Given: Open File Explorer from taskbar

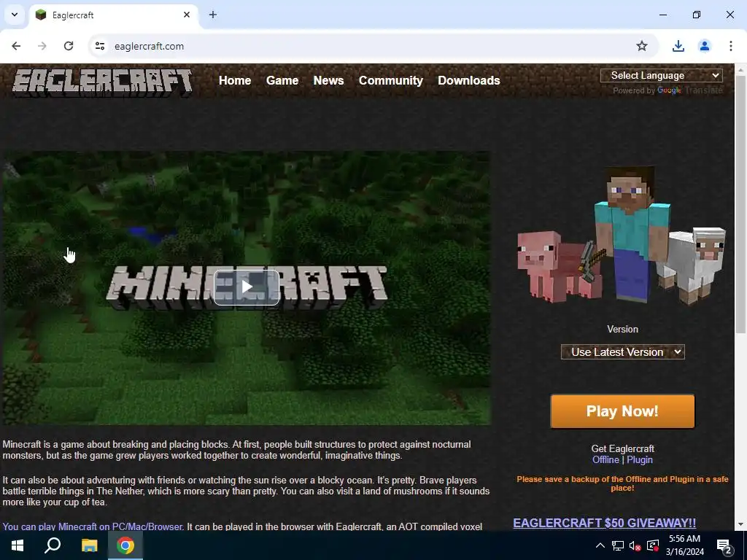Looking at the screenshot, I should [89, 545].
